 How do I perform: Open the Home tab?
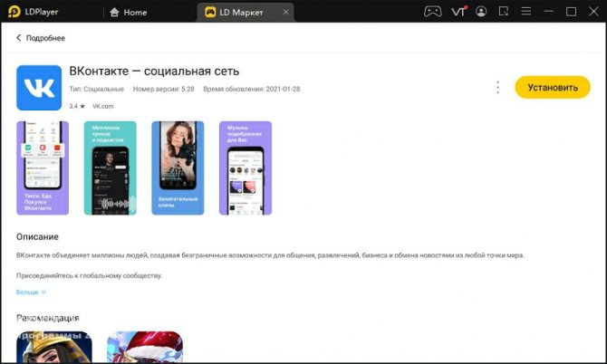[x=129, y=13]
